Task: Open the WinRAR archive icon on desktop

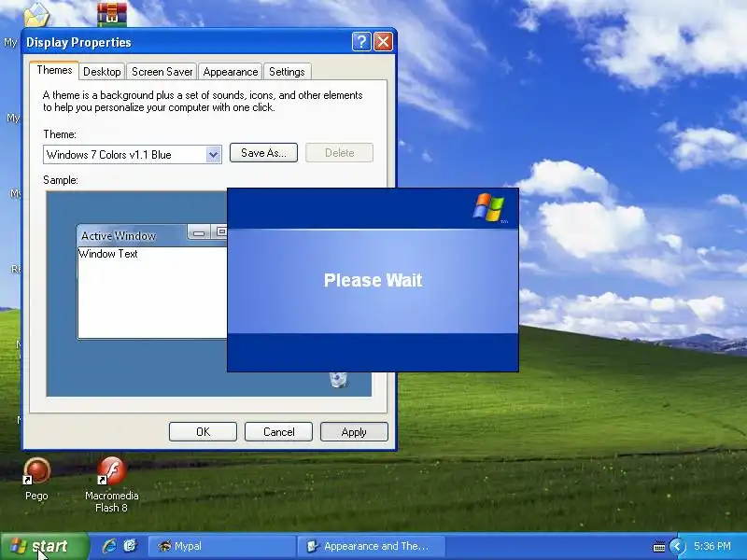Action: click(112, 14)
